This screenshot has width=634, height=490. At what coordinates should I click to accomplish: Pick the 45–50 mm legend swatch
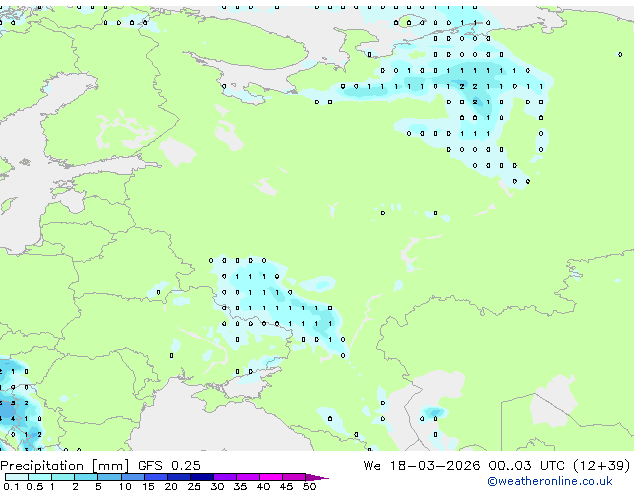tap(294, 477)
